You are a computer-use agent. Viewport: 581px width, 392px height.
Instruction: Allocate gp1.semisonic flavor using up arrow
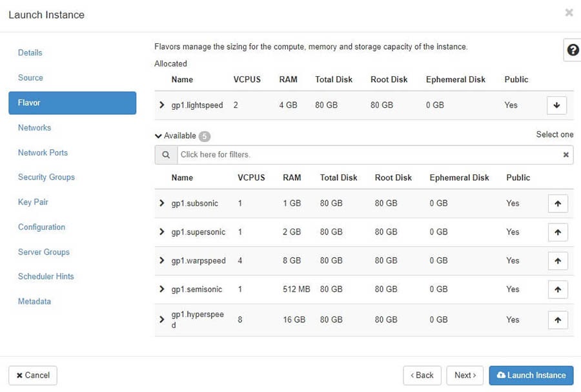[x=558, y=289]
